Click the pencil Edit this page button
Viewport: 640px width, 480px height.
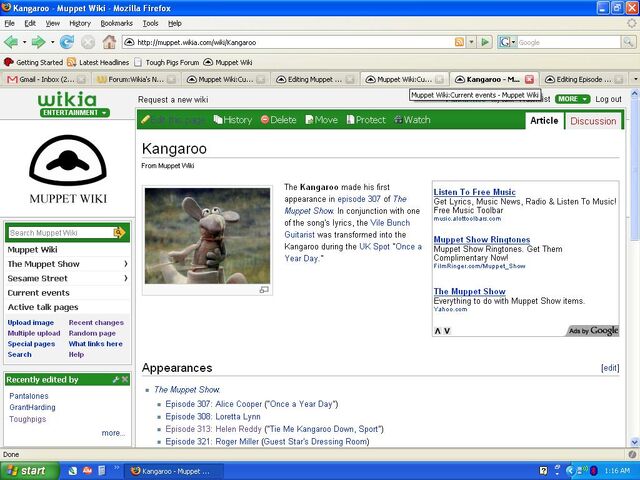(x=173, y=120)
